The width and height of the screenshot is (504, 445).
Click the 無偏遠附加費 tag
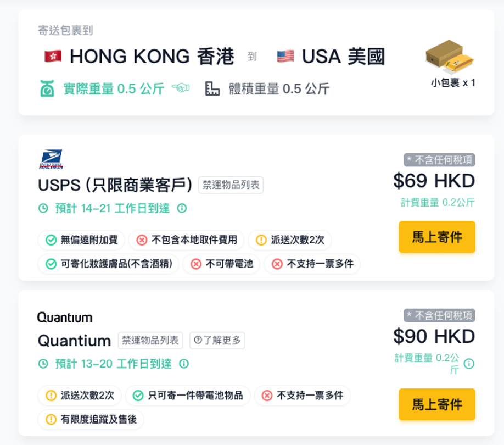click(x=81, y=240)
